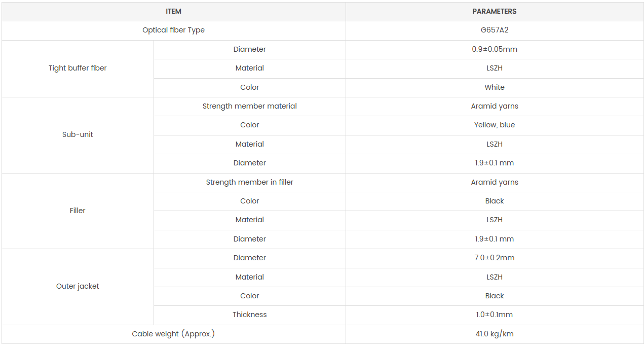The height and width of the screenshot is (346, 644).
Task: Select the Aramid yarns value in Sub-unit section
Action: pos(494,106)
